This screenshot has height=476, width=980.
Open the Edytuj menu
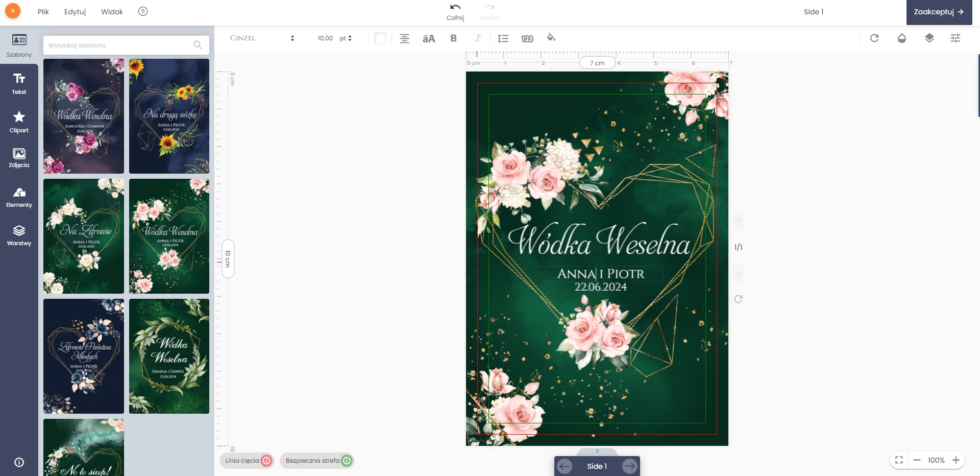pyautogui.click(x=75, y=12)
